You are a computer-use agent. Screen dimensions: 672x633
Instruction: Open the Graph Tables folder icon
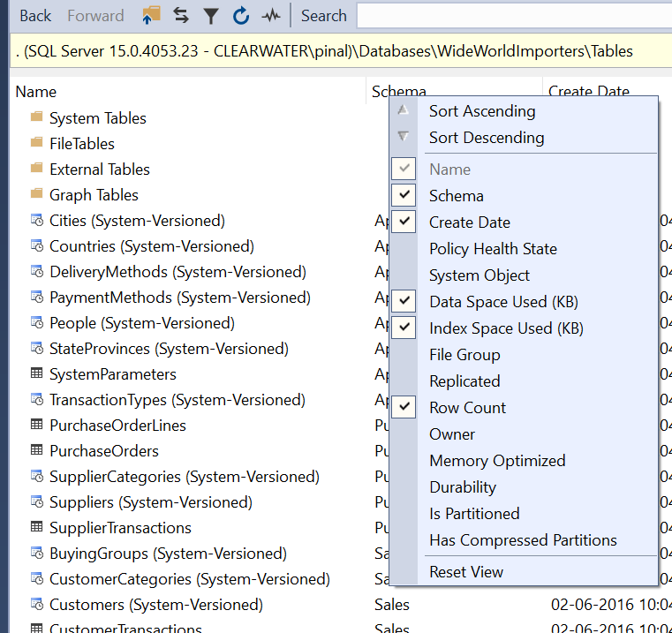pos(37,193)
